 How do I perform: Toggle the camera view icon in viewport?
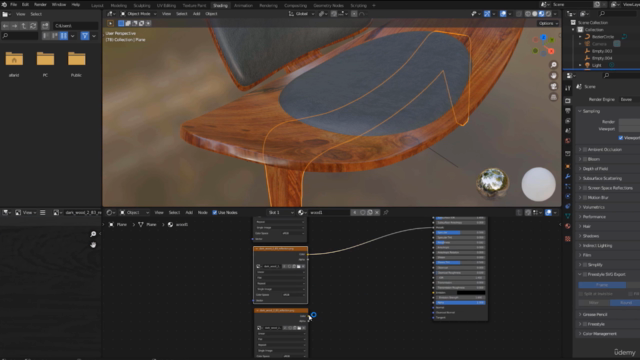coord(553,86)
